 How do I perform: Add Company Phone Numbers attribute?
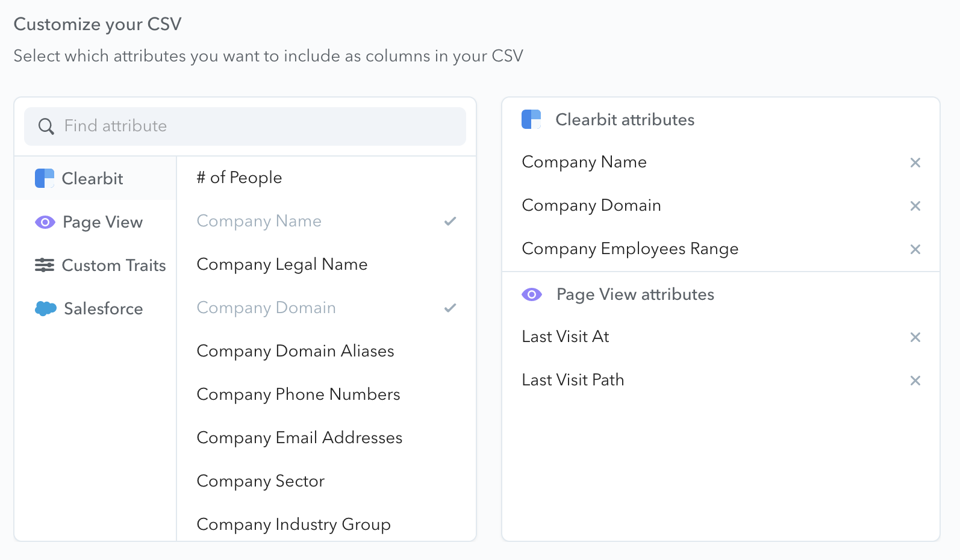(326, 394)
